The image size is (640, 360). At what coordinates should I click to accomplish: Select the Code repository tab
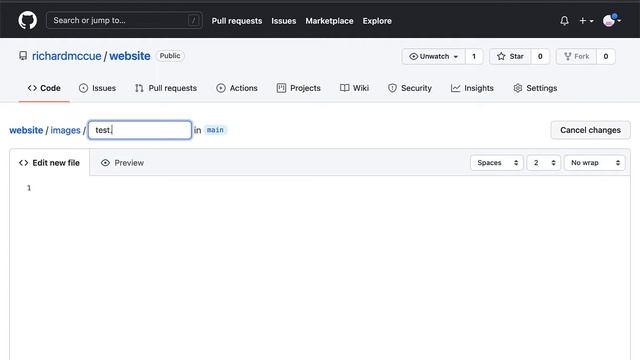[44, 88]
